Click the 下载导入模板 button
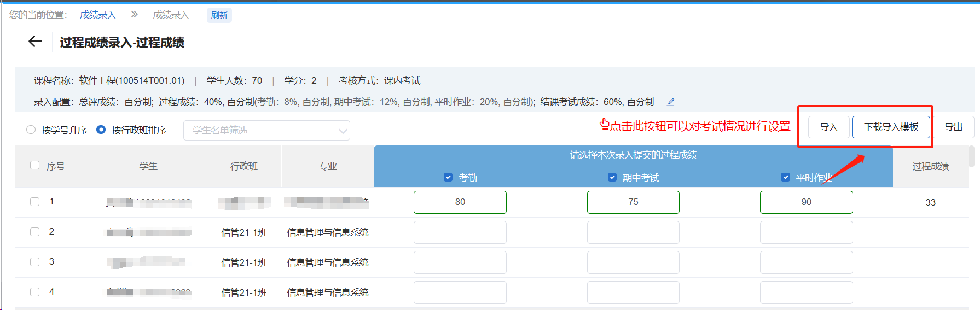980x310 pixels. coord(891,127)
